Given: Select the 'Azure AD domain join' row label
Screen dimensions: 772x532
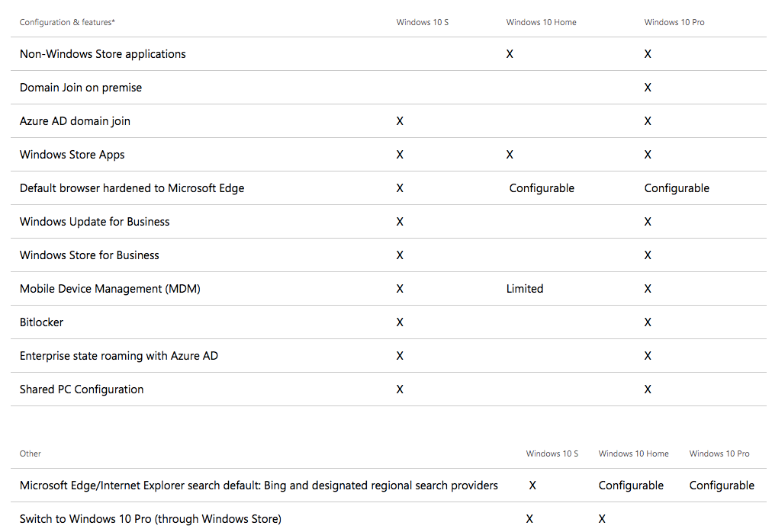Looking at the screenshot, I should (75, 121).
